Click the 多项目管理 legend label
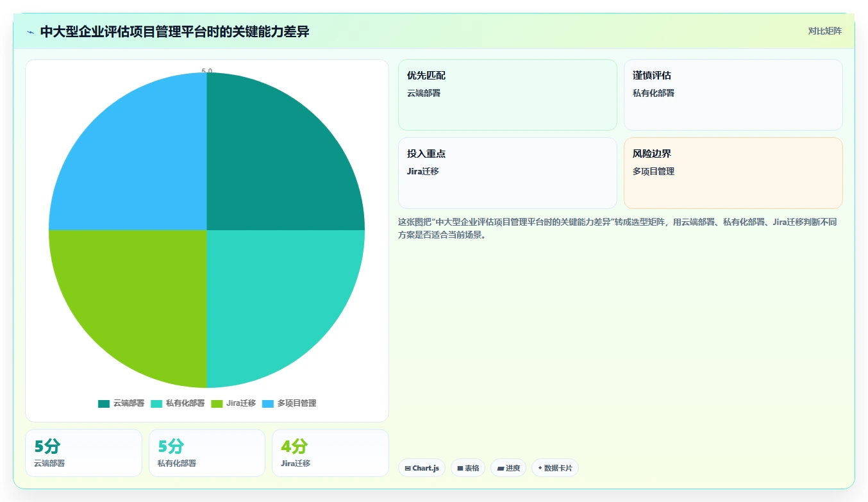 [x=297, y=403]
